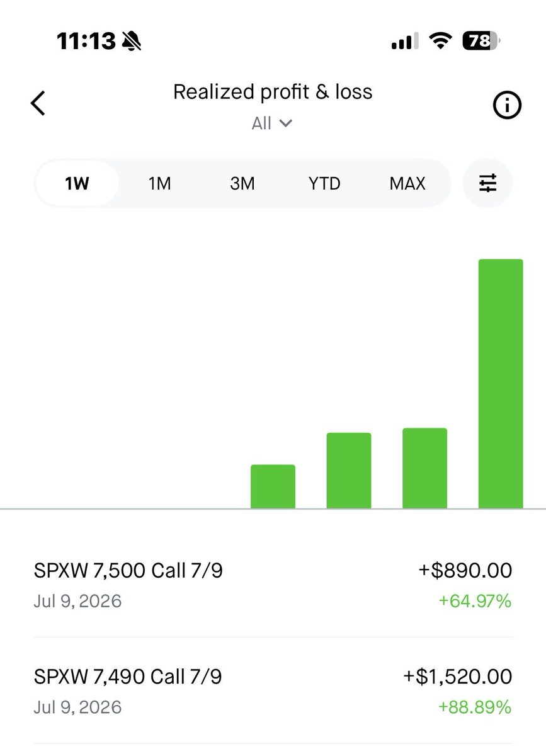Select the YTD time range
546x756 pixels.
(324, 183)
